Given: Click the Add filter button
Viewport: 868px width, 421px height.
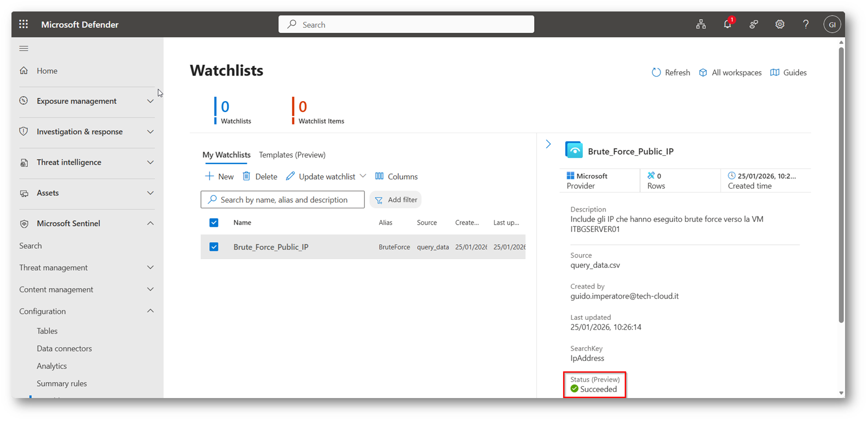Looking at the screenshot, I should (396, 200).
